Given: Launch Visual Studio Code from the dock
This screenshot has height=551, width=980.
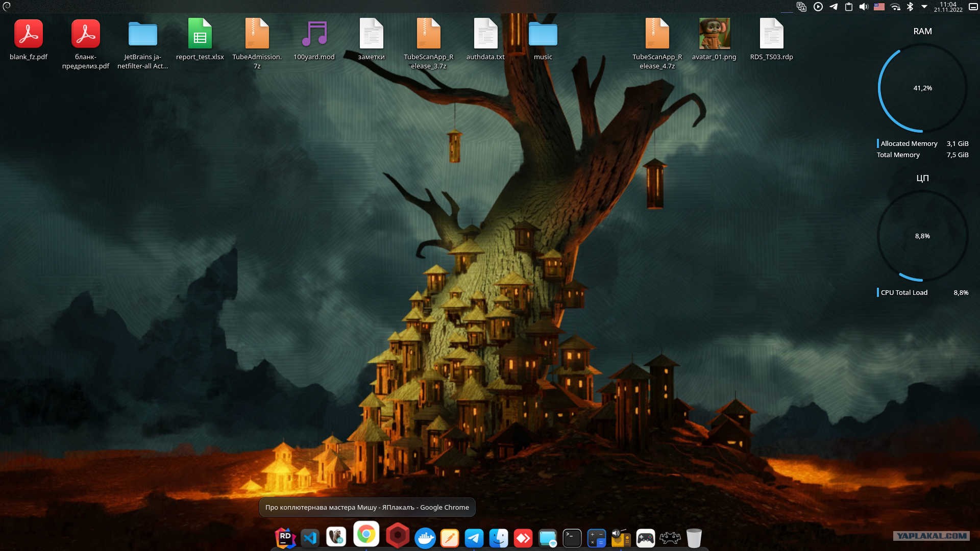Looking at the screenshot, I should (x=310, y=538).
